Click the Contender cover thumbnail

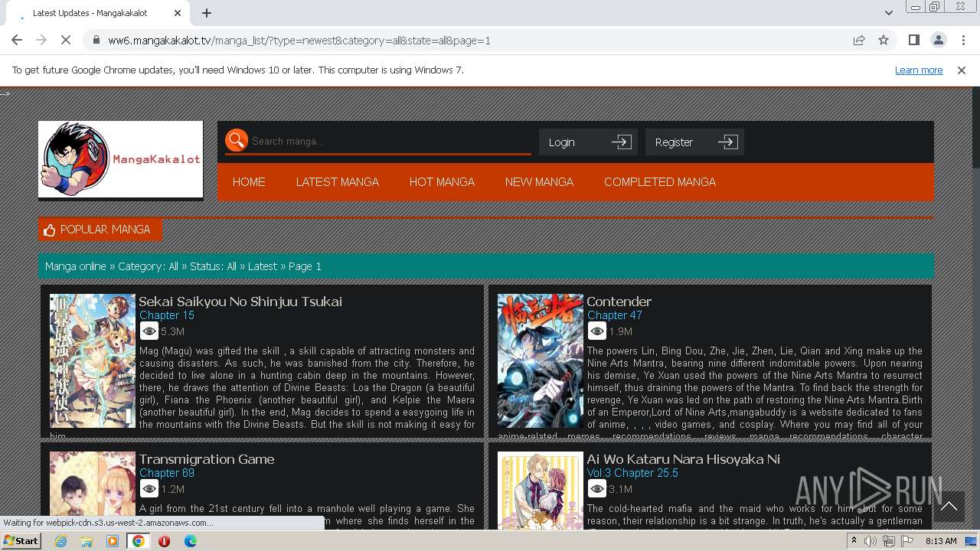pos(541,360)
